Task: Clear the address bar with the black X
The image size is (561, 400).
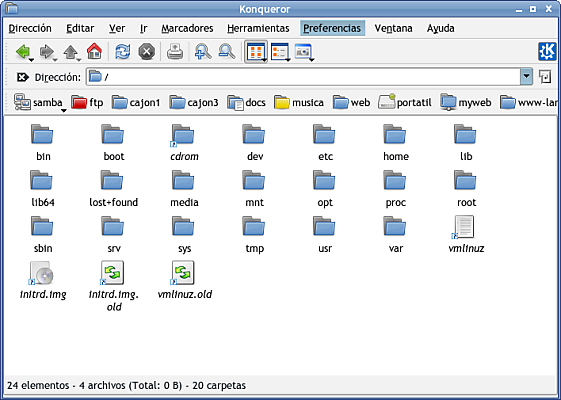Action: [x=23, y=77]
